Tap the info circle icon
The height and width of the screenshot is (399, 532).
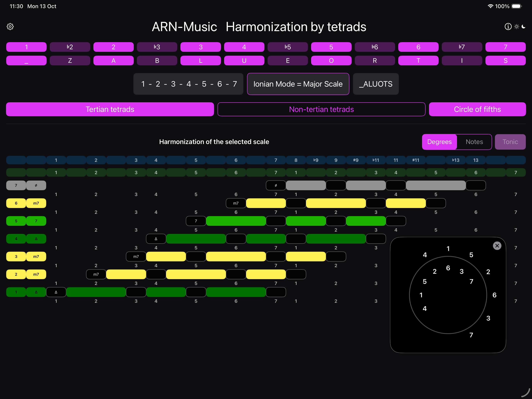(508, 26)
